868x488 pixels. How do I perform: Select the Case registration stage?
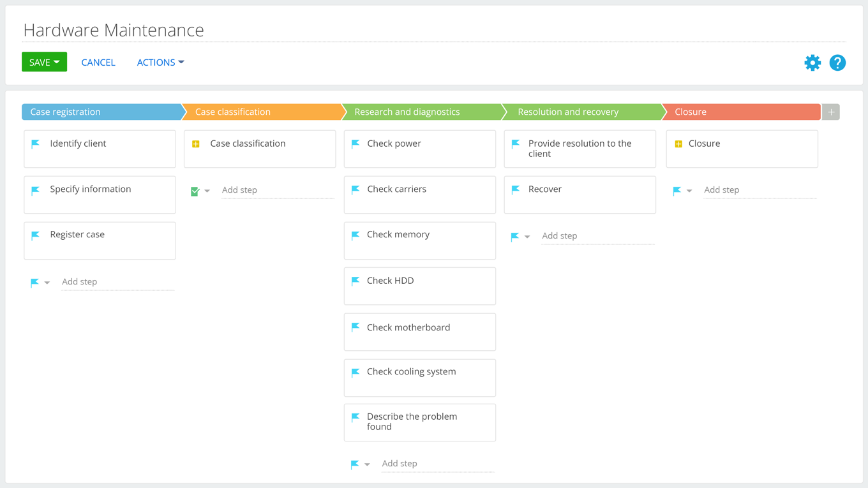tap(102, 112)
